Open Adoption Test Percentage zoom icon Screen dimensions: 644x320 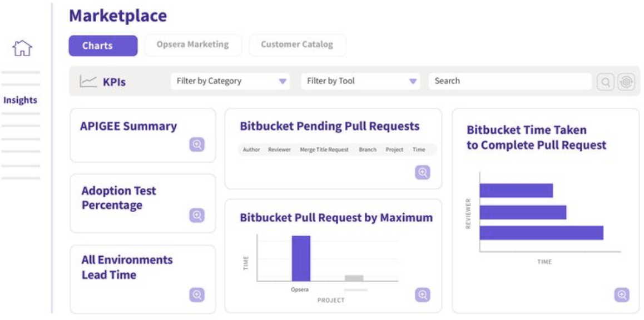tap(197, 216)
